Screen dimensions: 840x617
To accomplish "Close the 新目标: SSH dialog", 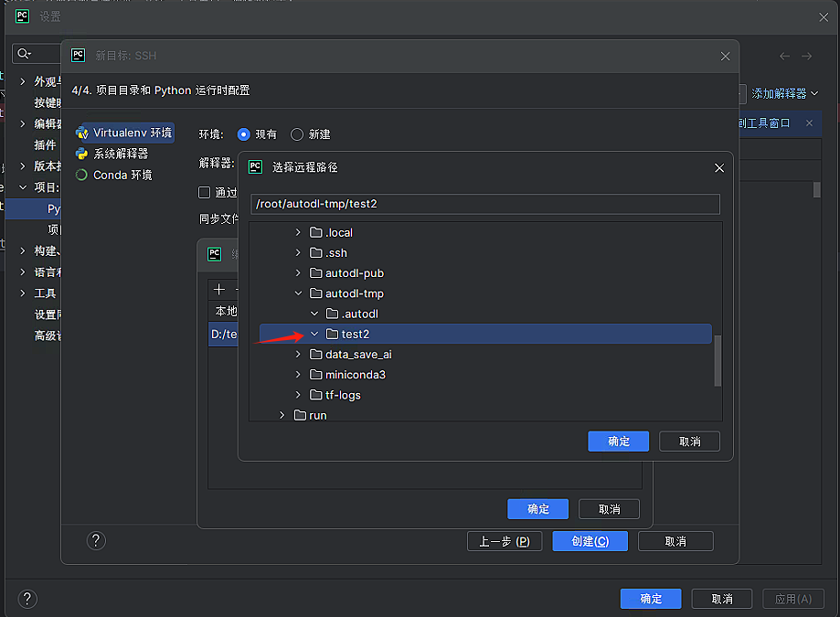I will (x=726, y=57).
